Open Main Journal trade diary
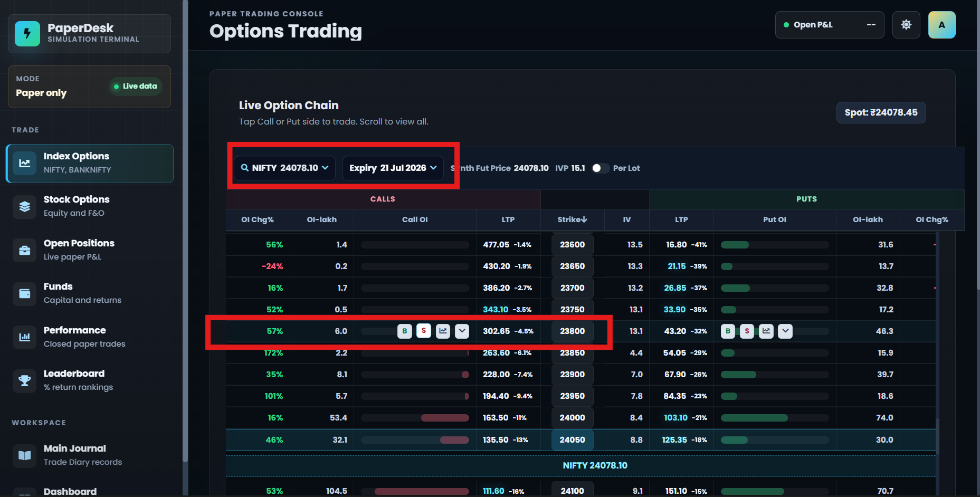Screen dimensions: 980x497 [90, 455]
